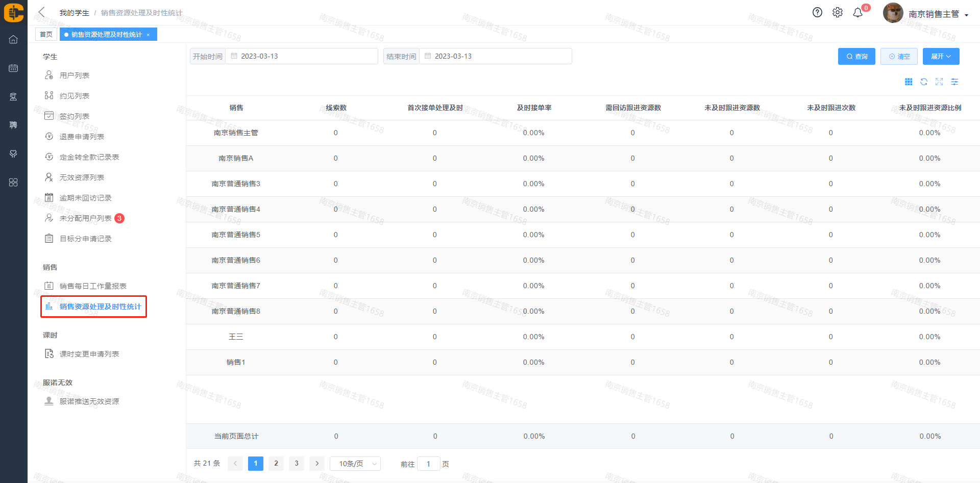This screenshot has height=483, width=980.
Task: Click the 查询 search button
Action: tap(856, 57)
